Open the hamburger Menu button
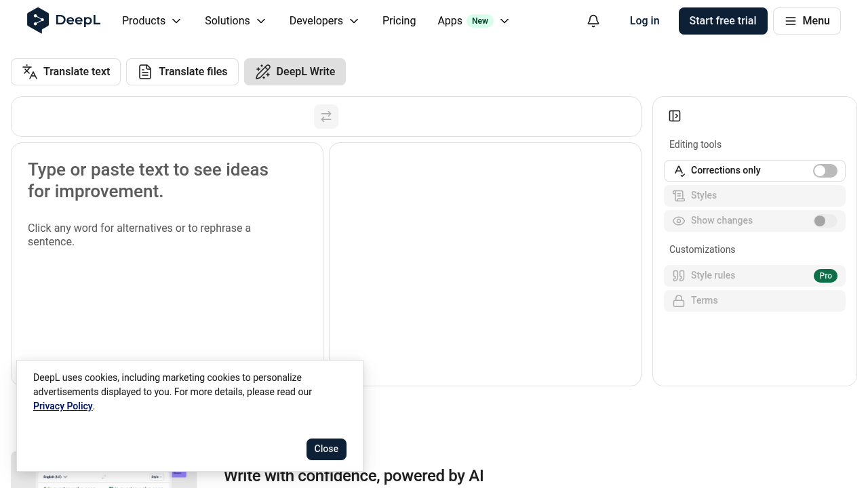The image size is (868, 488). tap(807, 21)
